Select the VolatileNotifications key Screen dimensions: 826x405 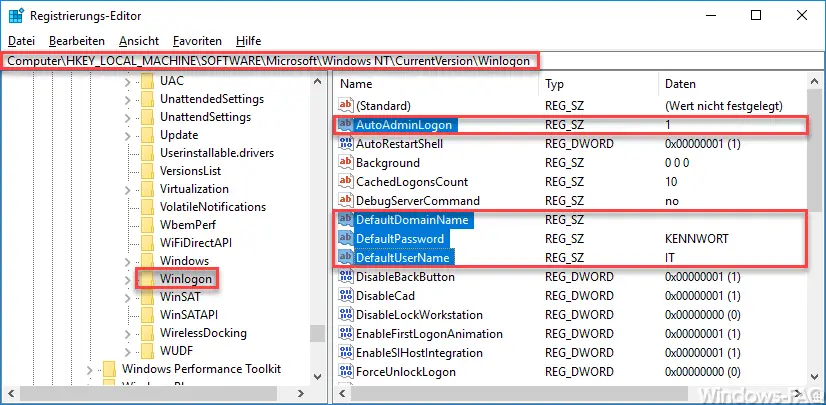pos(213,207)
